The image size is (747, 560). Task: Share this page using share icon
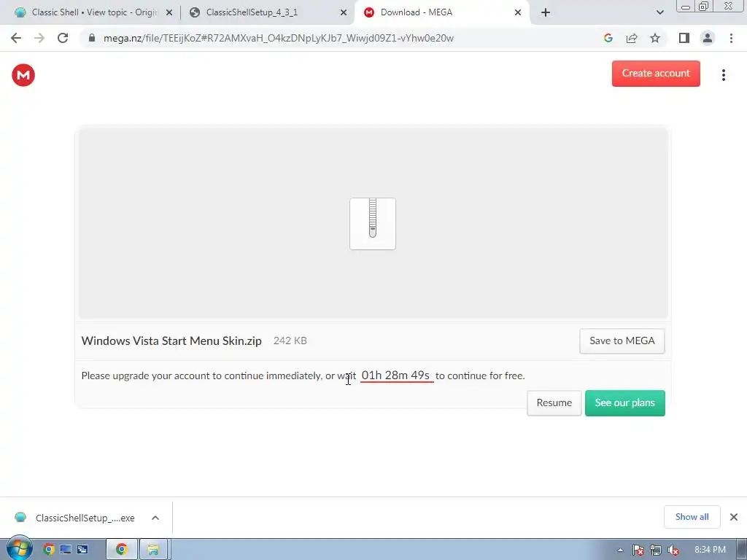(x=632, y=38)
